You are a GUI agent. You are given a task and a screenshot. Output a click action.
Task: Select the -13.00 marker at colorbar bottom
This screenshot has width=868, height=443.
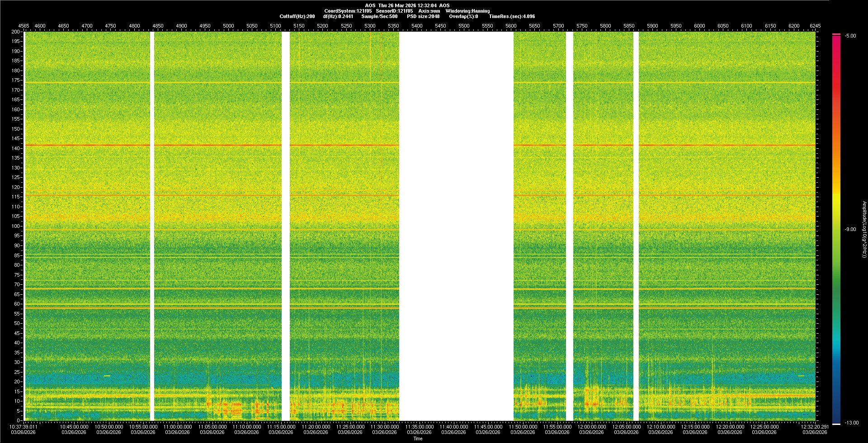(851, 423)
